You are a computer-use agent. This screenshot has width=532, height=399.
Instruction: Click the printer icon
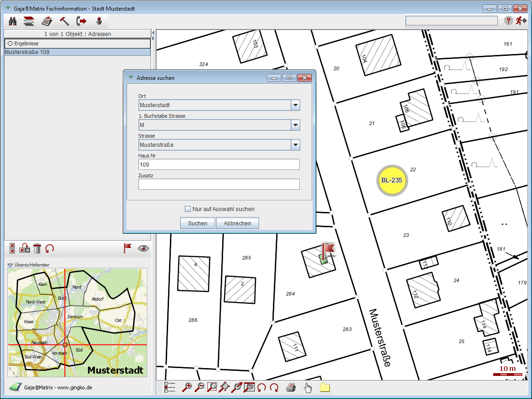[x=290, y=387]
